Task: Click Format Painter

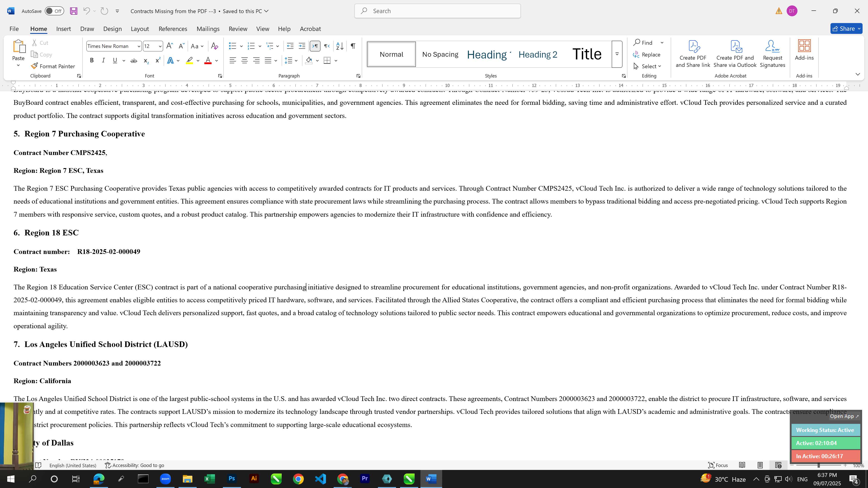Action: 53,66
